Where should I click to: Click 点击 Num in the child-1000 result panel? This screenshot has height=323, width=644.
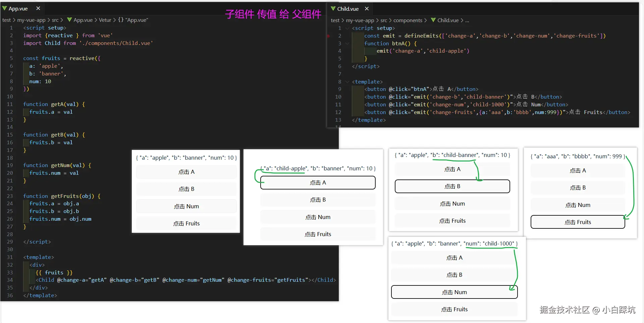point(454,292)
